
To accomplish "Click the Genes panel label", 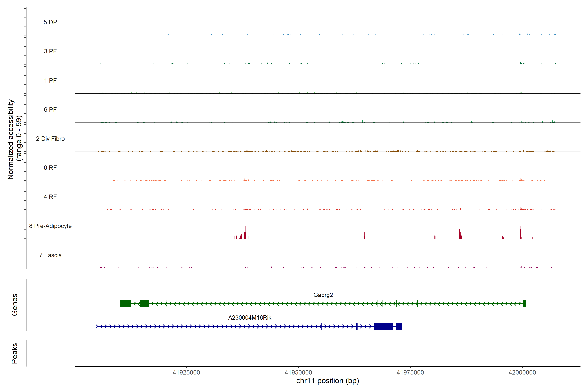I will point(15,305).
